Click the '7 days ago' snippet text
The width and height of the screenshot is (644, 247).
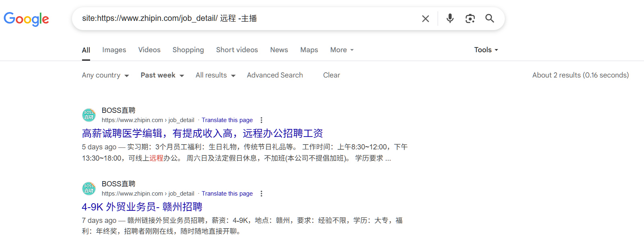tap(99, 220)
